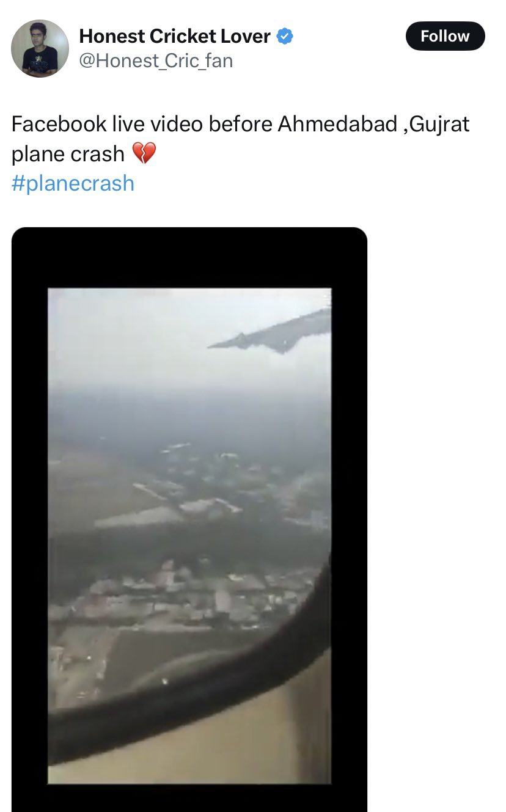Open the @Honest_Cric_fan handle

(x=156, y=61)
